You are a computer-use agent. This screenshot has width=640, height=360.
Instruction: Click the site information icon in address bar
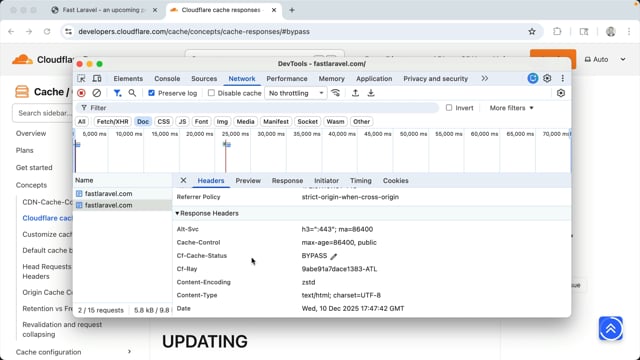[68, 31]
